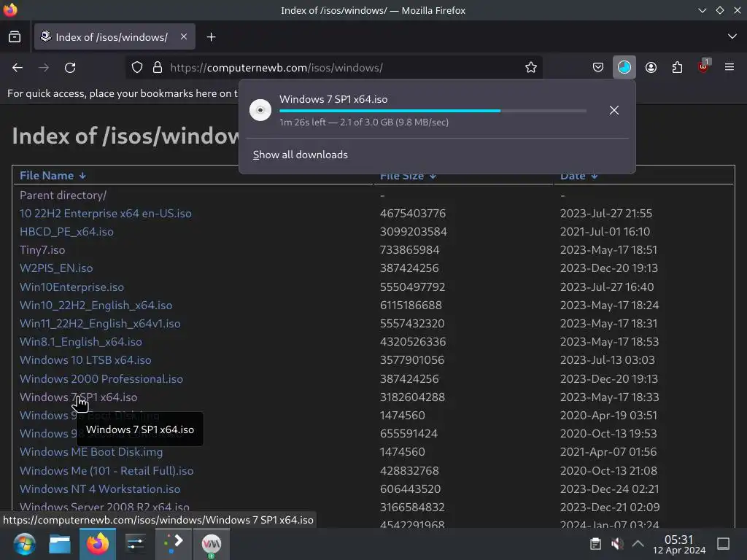Click the date 2023-Jul-13 03:03
Screen dimensions: 747x560
tap(608, 360)
